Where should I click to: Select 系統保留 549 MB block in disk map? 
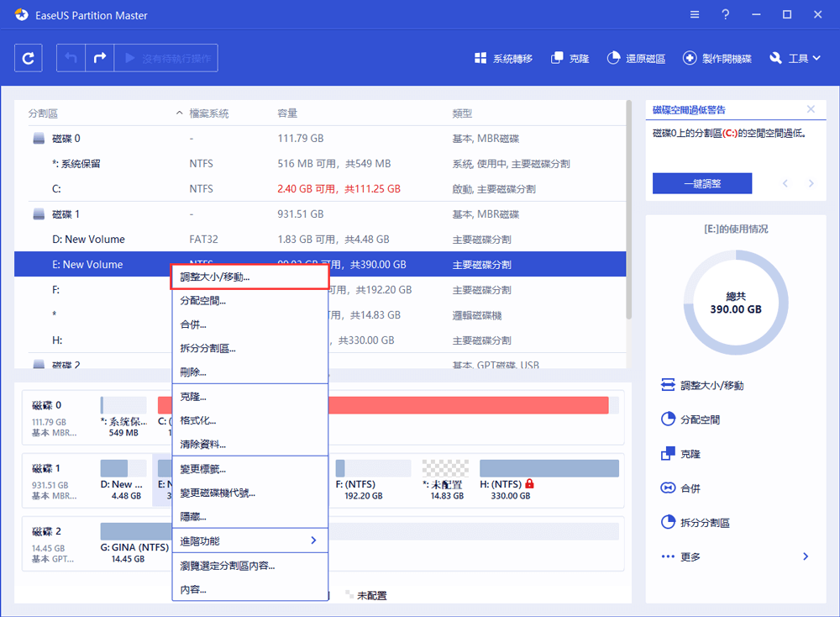[x=123, y=417]
